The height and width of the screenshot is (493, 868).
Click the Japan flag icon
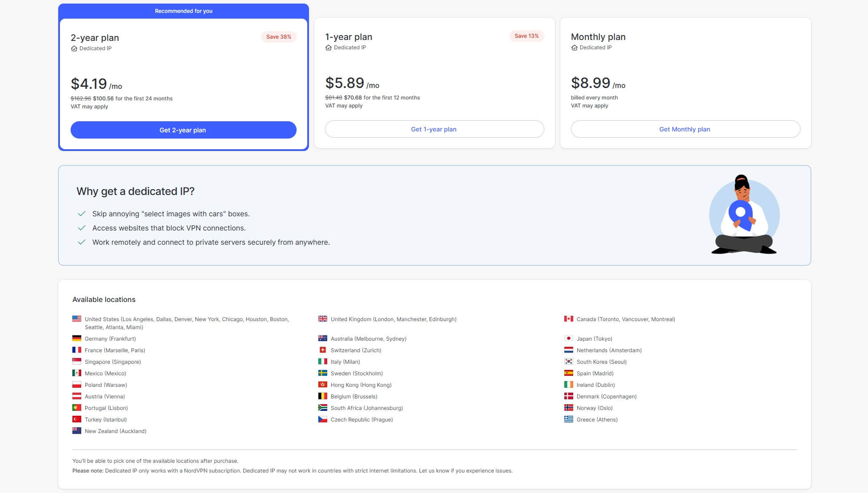click(x=569, y=338)
